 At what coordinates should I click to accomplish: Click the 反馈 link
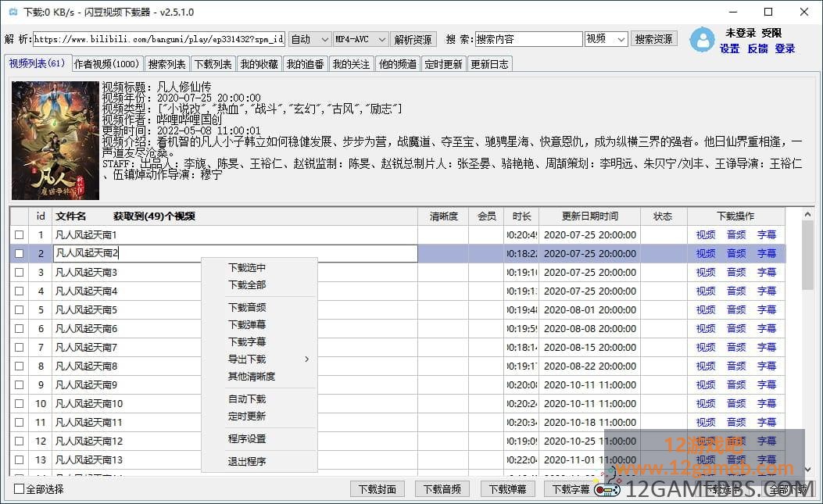pos(757,48)
